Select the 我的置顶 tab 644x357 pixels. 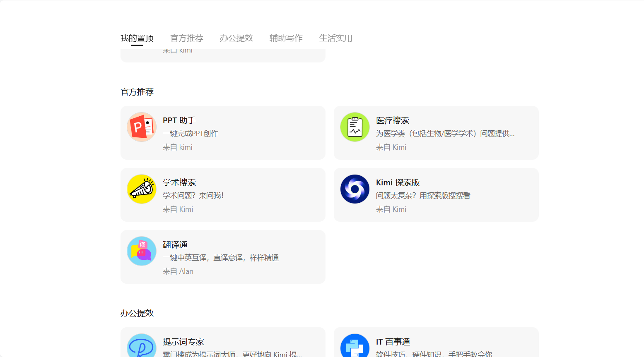tap(137, 38)
